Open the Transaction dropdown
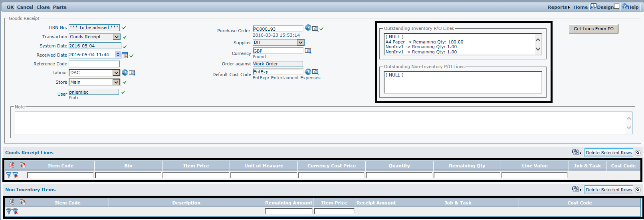This screenshot has width=644, height=220. [x=116, y=37]
